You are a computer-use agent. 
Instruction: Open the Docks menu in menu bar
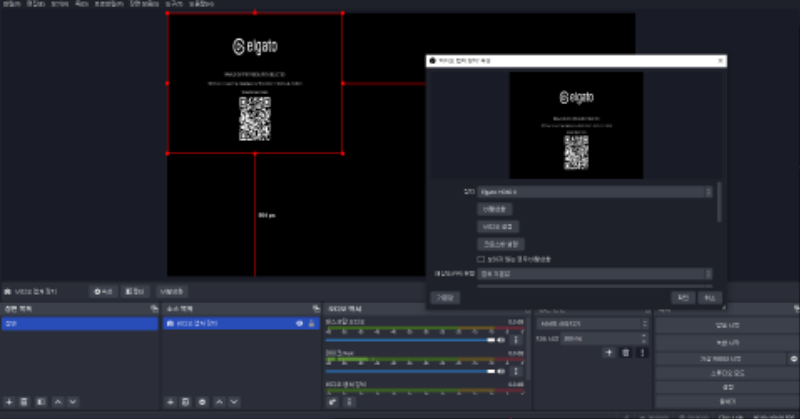[x=82, y=4]
